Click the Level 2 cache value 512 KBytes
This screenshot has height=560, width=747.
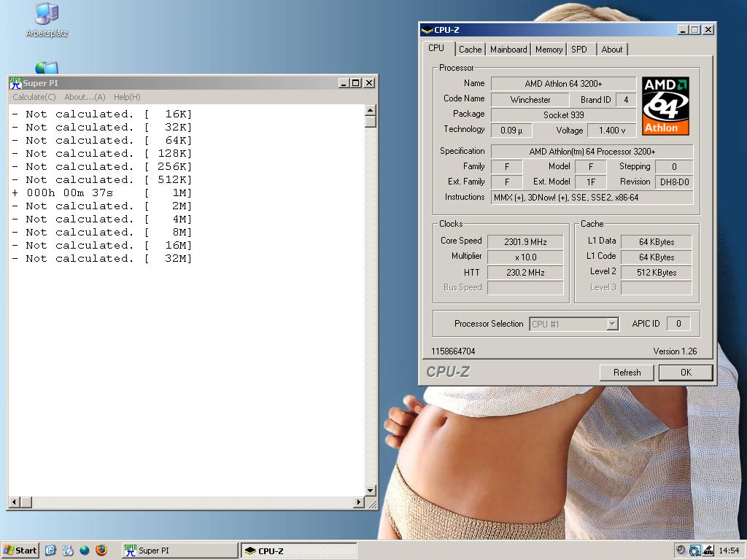657,273
